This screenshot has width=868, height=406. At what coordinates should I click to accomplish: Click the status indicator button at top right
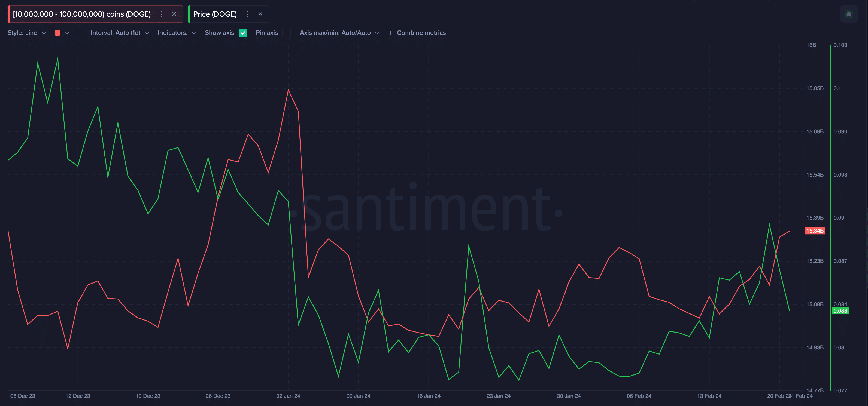click(x=849, y=14)
